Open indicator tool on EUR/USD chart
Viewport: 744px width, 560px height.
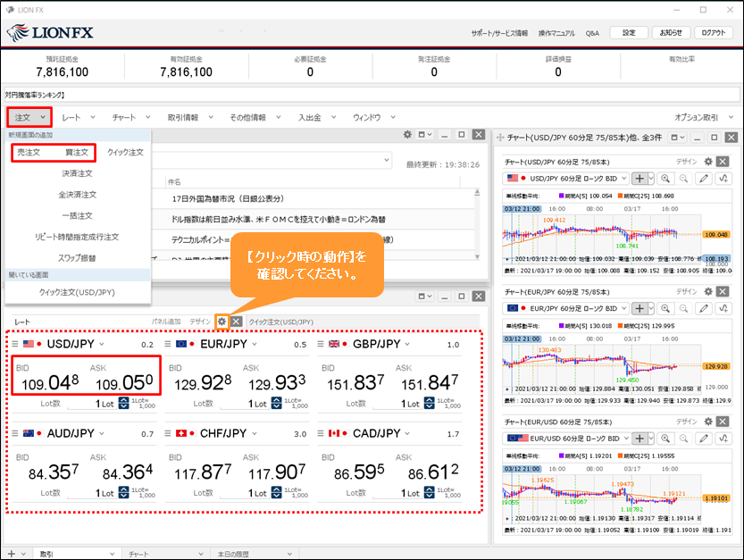coord(723,439)
